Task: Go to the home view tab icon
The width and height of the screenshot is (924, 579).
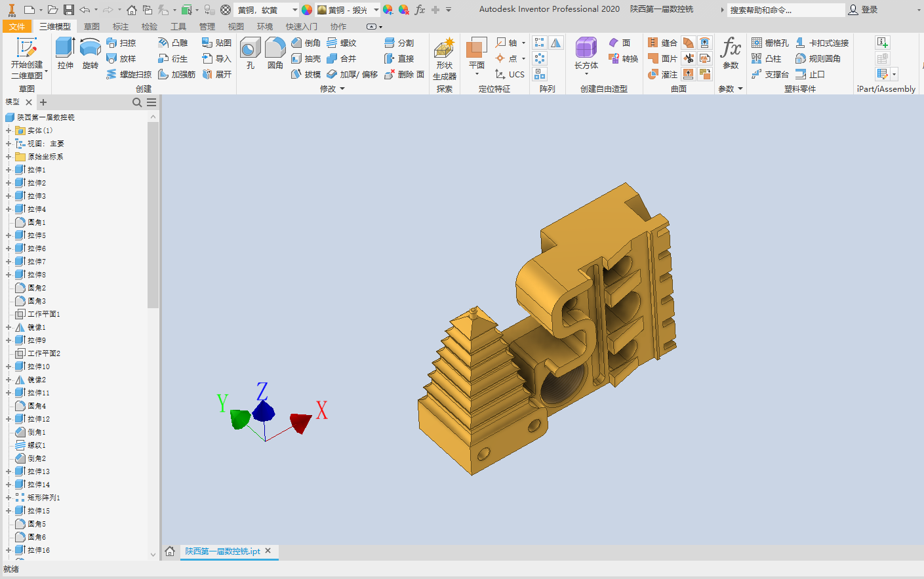Action: coord(170,551)
